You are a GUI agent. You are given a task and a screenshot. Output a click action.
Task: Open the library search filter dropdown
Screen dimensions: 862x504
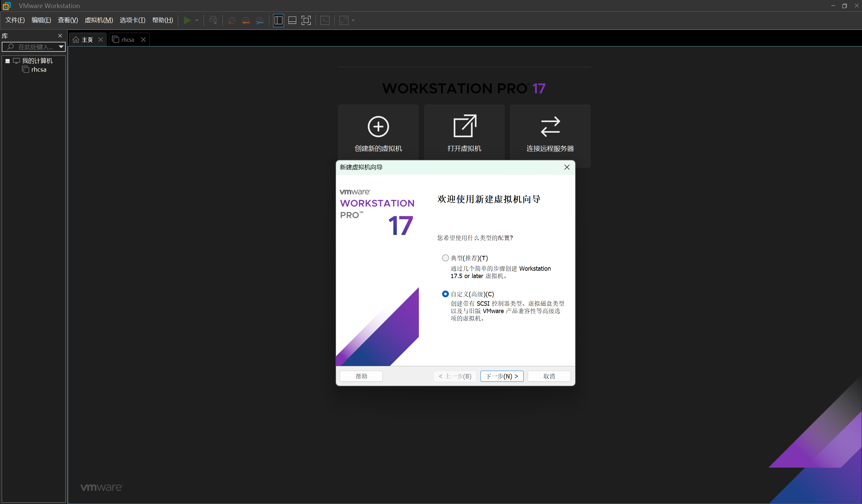pos(61,47)
